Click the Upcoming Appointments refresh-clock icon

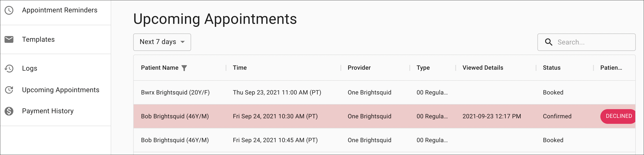[9, 90]
